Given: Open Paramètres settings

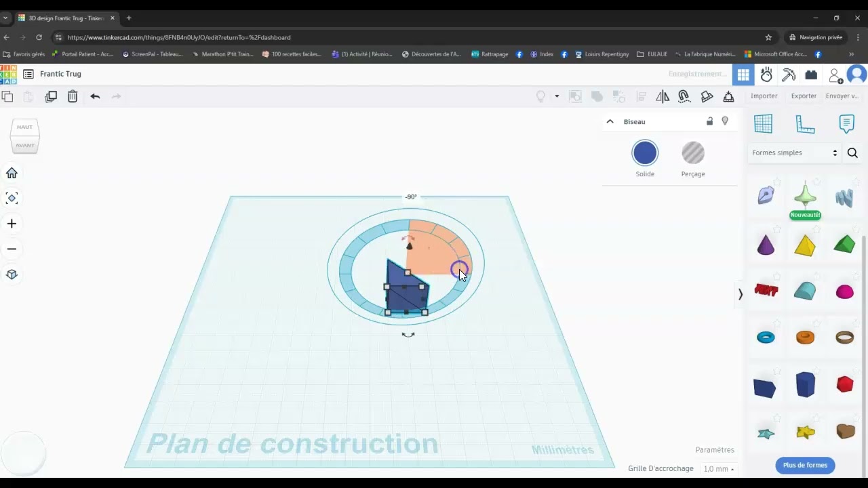Looking at the screenshot, I should click(715, 450).
